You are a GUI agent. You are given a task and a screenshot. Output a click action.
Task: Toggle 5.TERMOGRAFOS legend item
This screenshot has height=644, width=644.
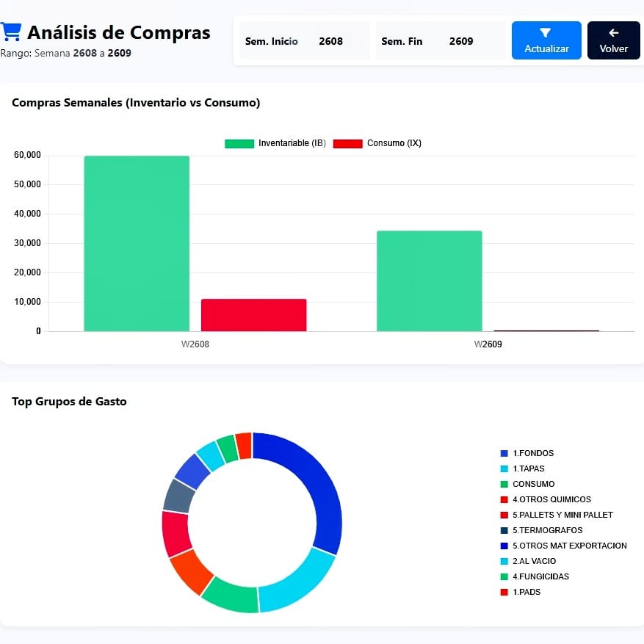pos(541,530)
